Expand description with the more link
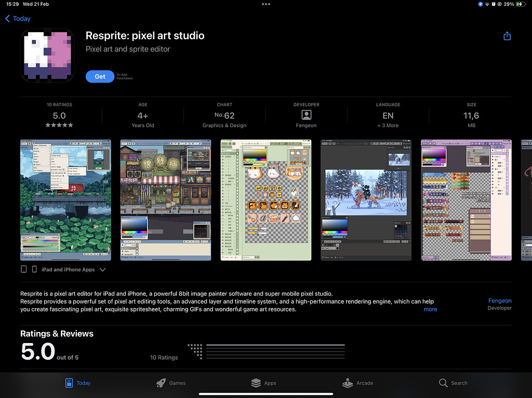The width and height of the screenshot is (532, 398). tap(430, 309)
